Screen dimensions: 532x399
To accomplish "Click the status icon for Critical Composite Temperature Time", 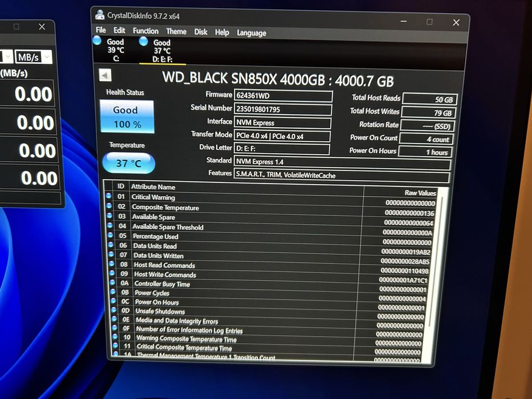I will pos(115,345).
